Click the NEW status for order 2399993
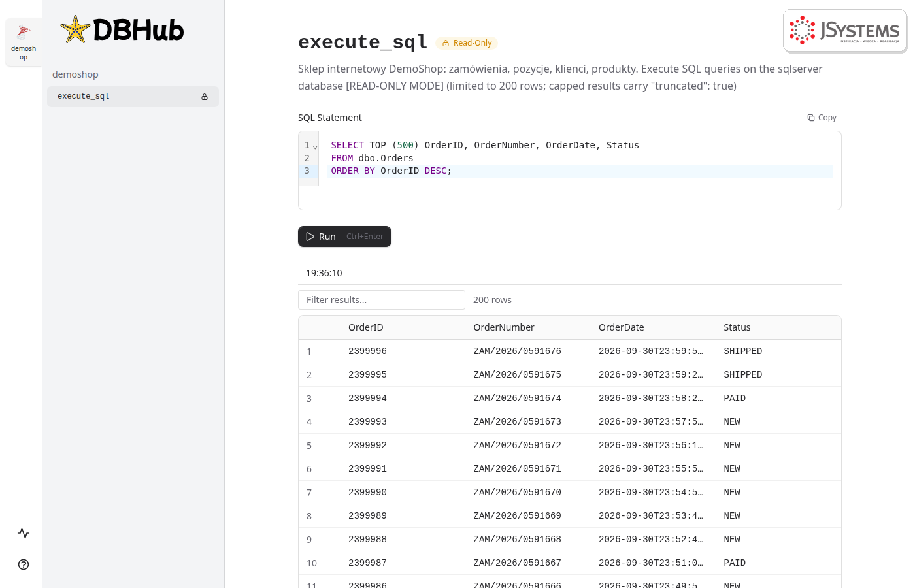The image size is (915, 588). [732, 422]
